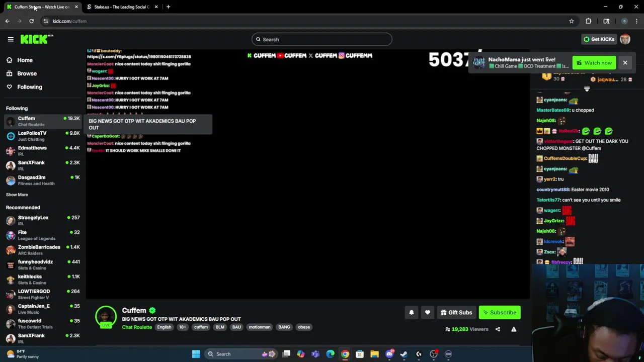Viewport: 644px width, 362px height.
Task: Open Following in the sidebar
Action: [x=30, y=87]
